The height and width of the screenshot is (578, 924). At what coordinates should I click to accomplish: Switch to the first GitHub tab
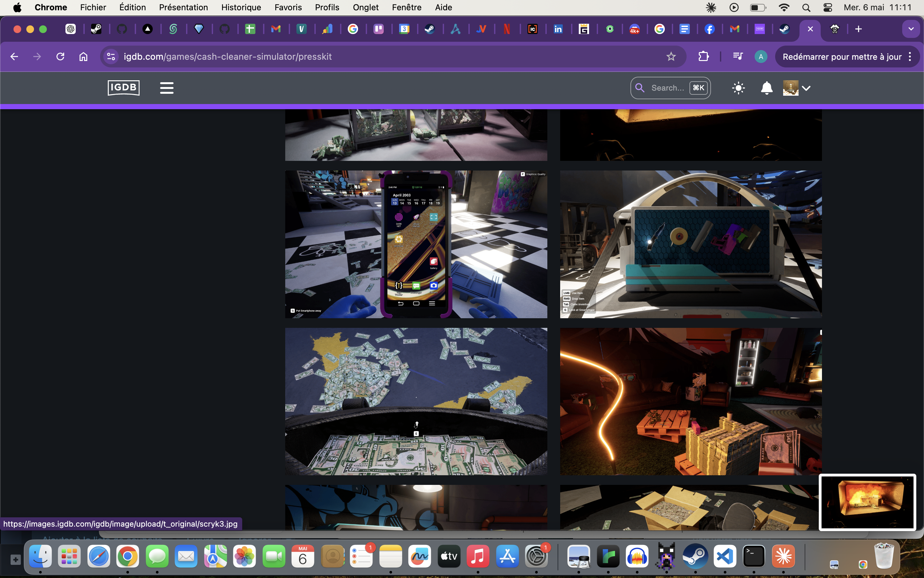coord(122,29)
